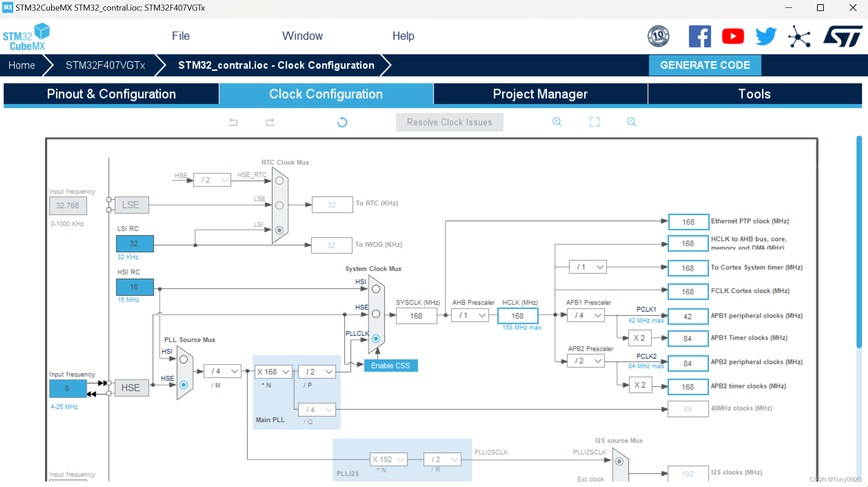Click the HSE input frequency field
Viewport: 868px width, 487px height.
(x=68, y=389)
